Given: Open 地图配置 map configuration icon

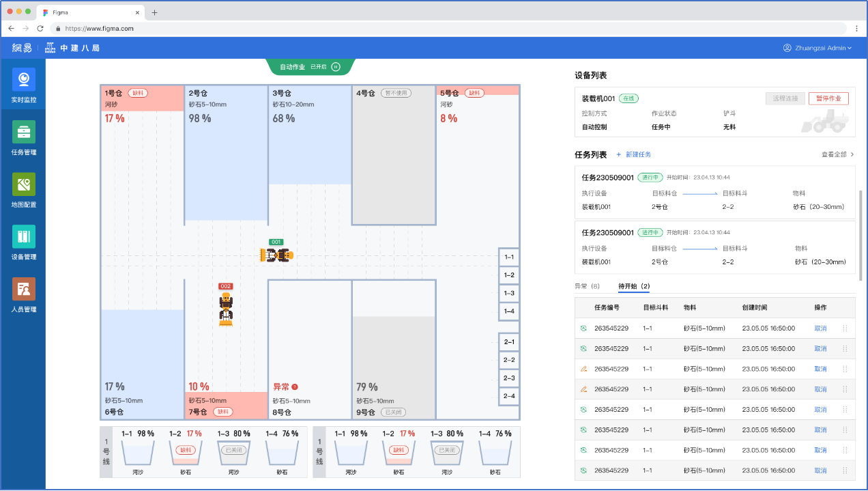Looking at the screenshot, I should [x=23, y=184].
